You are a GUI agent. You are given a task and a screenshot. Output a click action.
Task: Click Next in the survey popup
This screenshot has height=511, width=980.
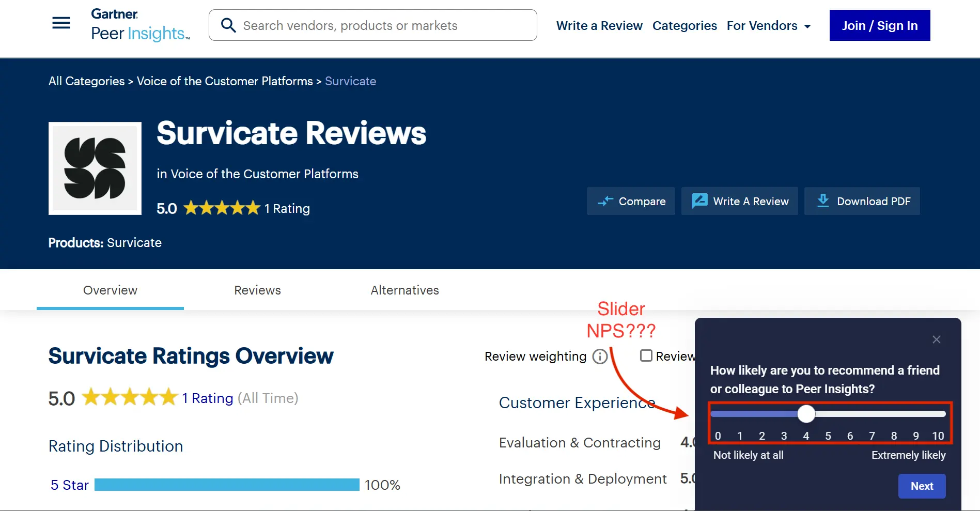point(922,486)
